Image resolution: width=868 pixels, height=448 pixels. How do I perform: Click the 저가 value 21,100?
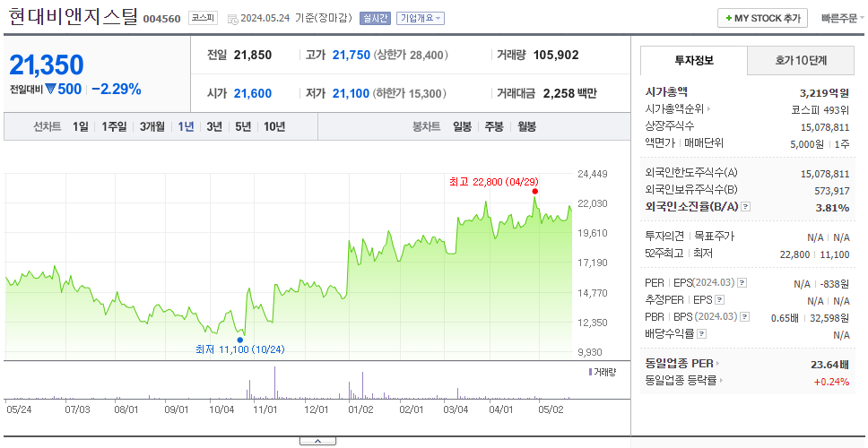pos(351,93)
